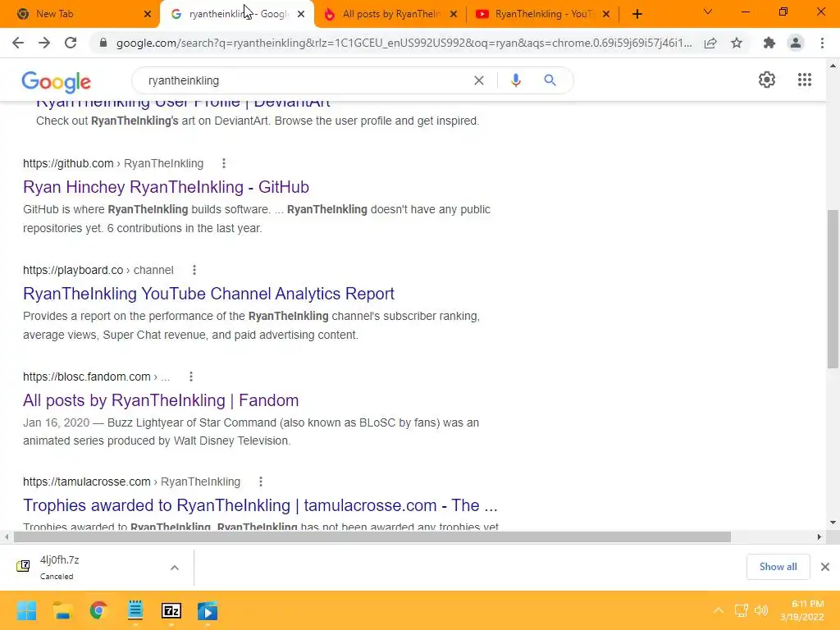Go back to the previous page
This screenshot has height=630, width=840.
click(x=18, y=43)
